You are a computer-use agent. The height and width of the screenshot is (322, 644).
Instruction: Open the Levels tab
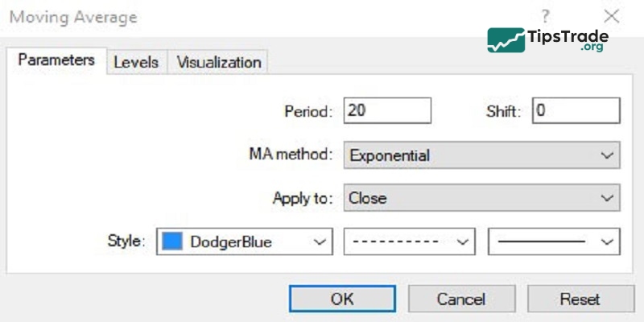pos(136,62)
